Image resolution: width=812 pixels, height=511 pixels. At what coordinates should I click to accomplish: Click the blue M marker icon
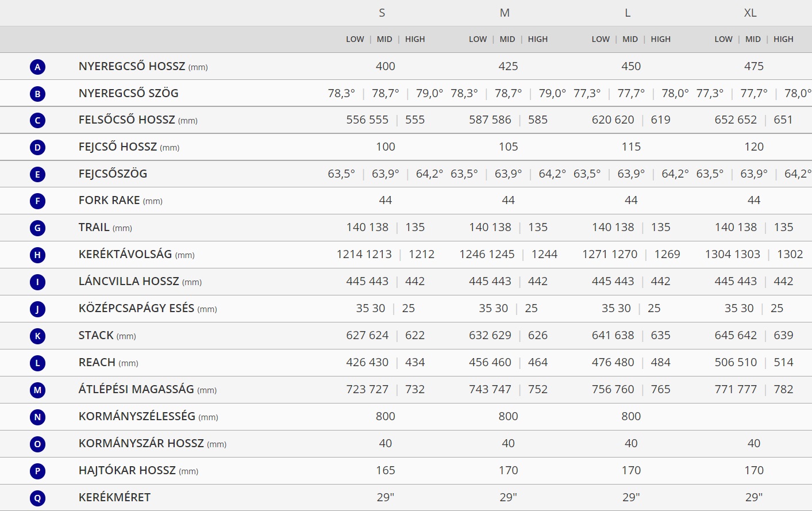(37, 390)
